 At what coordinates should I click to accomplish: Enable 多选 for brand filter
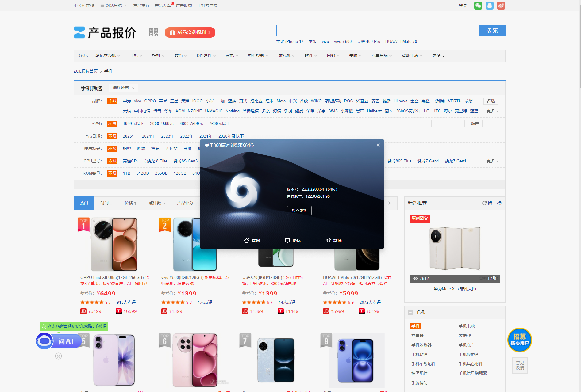[491, 101]
